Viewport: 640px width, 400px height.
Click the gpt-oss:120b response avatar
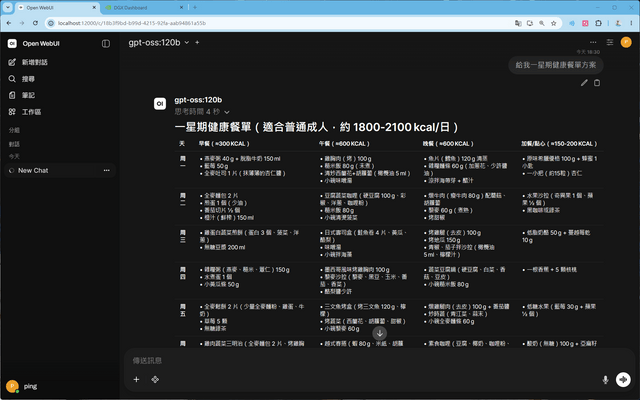(x=160, y=104)
